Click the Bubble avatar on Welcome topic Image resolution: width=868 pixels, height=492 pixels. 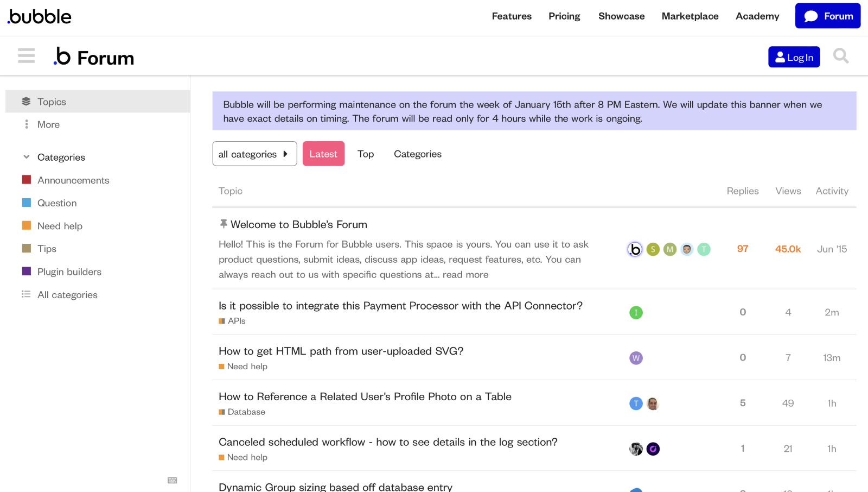tap(635, 249)
